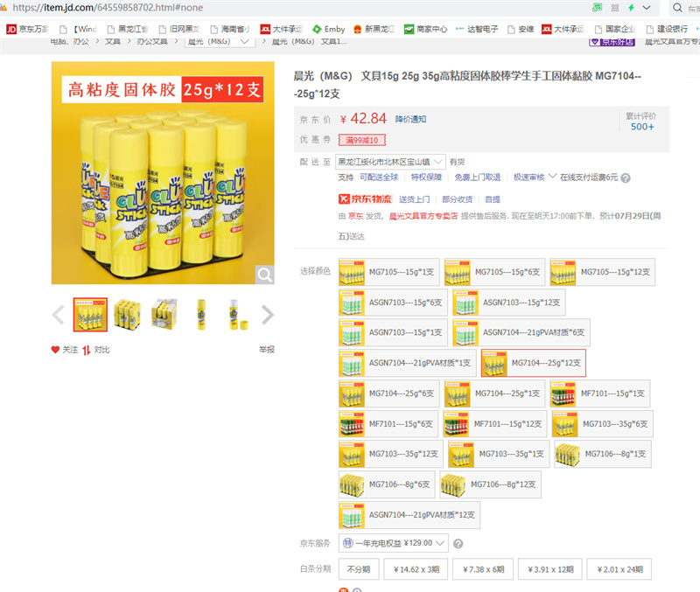700x592 pixels.
Task: Click the help icon beside 在线支付运费6元
Action: [626, 178]
